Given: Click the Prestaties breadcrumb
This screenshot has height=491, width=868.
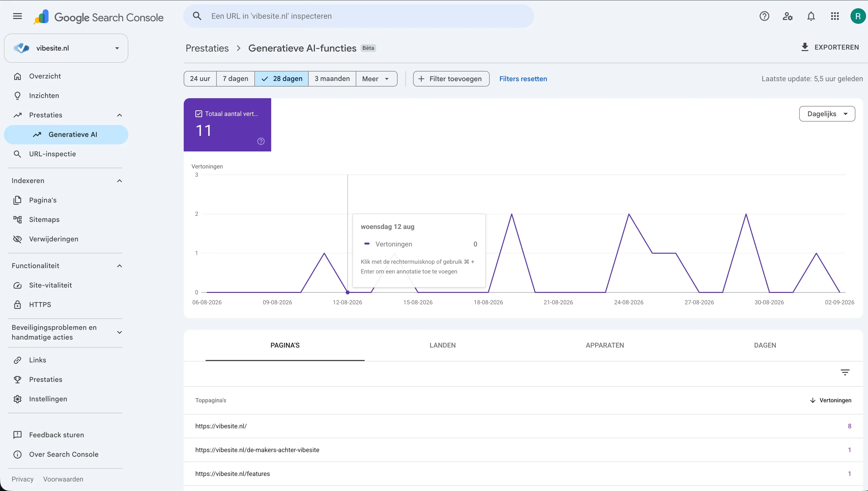Looking at the screenshot, I should pyautogui.click(x=207, y=49).
